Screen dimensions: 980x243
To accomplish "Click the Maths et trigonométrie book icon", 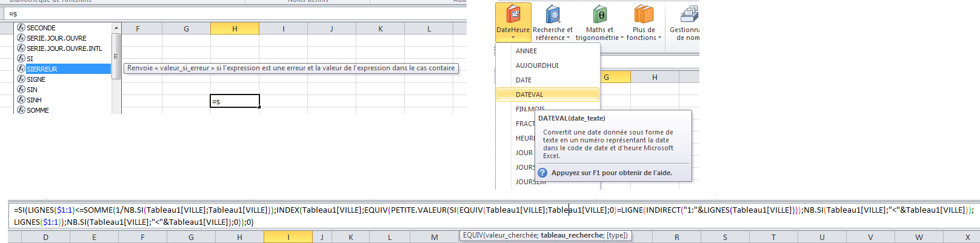I will tap(599, 15).
